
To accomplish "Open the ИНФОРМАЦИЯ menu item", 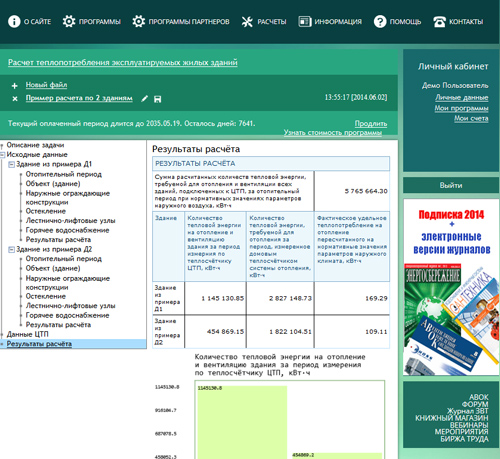I will click(x=338, y=22).
